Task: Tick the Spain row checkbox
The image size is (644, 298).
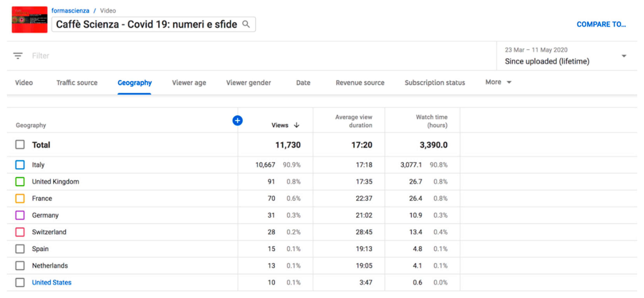Action: (x=20, y=249)
